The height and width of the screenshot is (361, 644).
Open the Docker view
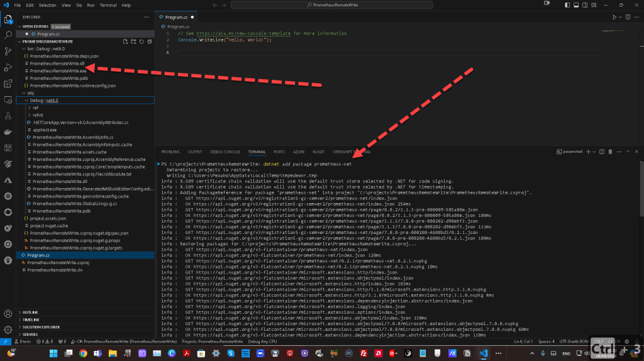[x=8, y=132]
